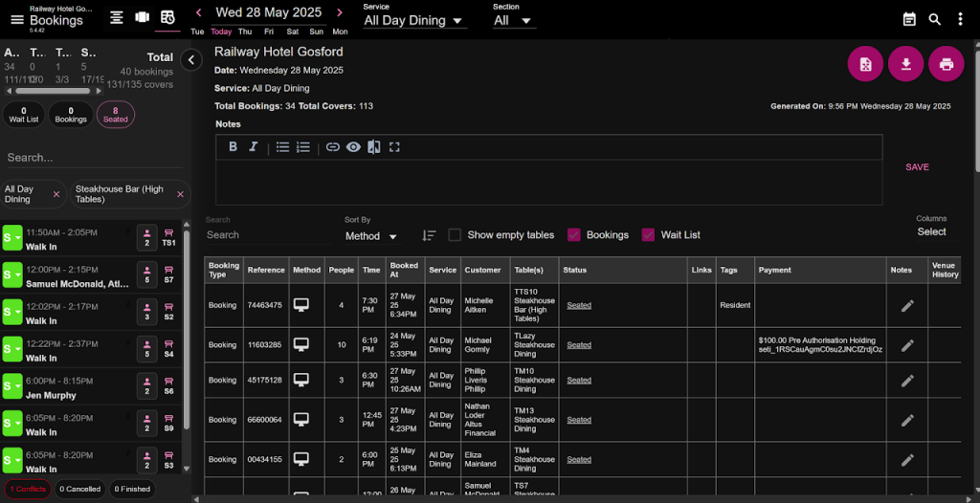Insert numbered list in notes
This screenshot has width=980, height=503.
(303, 147)
